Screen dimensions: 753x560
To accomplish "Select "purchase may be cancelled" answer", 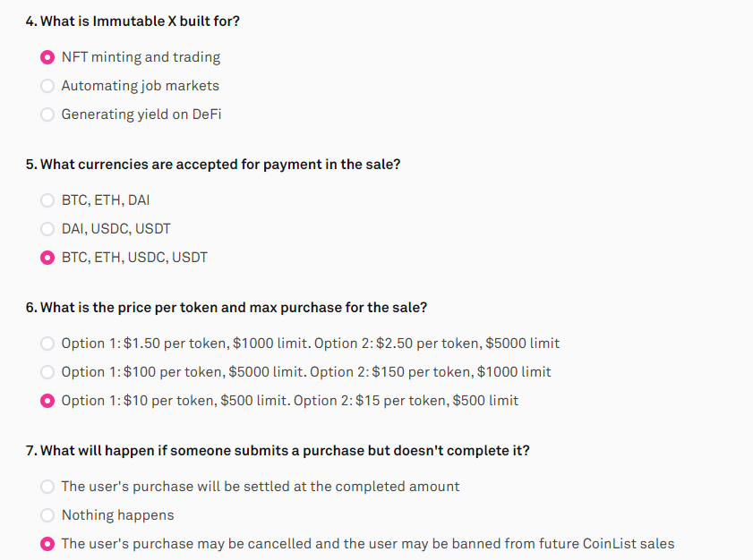I will coord(47,544).
